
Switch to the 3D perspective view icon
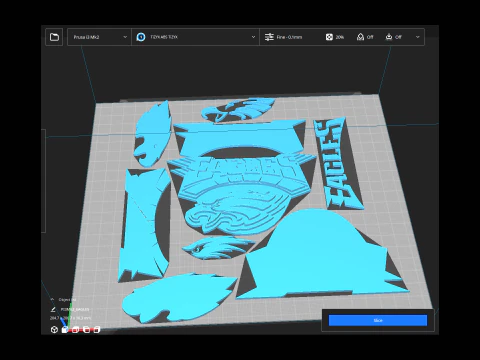54,330
